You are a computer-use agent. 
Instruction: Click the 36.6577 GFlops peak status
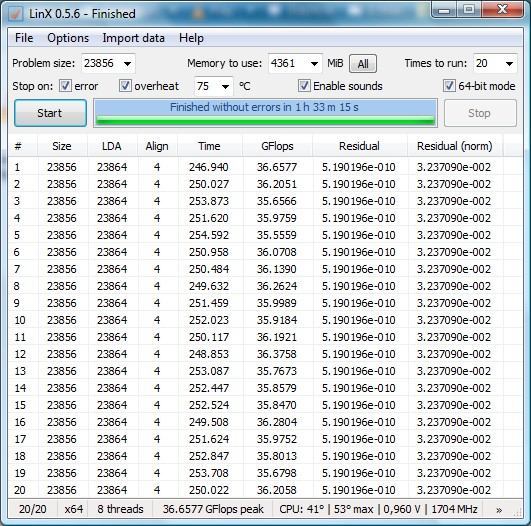click(x=213, y=509)
